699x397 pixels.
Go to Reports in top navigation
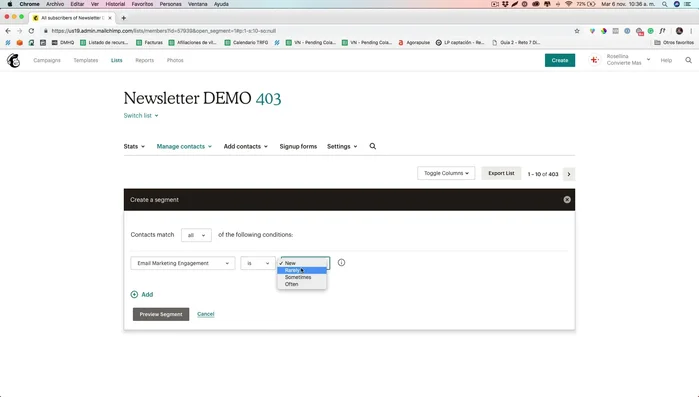pos(144,60)
